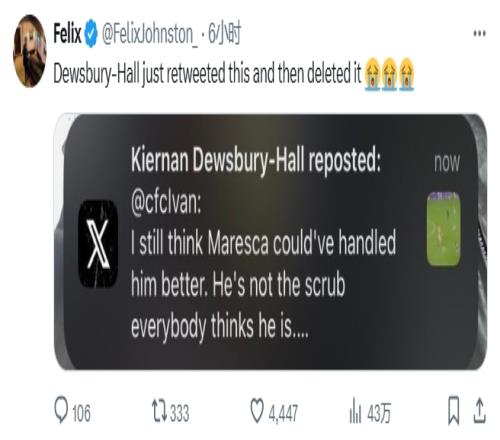Viewport: 500px width, 440px height.
Task: Open Felix's profile avatar
Action: point(29,51)
